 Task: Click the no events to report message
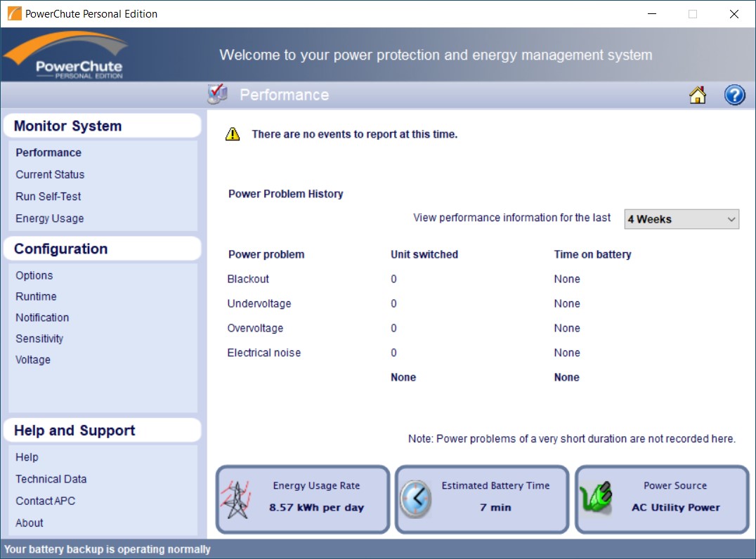tap(354, 134)
